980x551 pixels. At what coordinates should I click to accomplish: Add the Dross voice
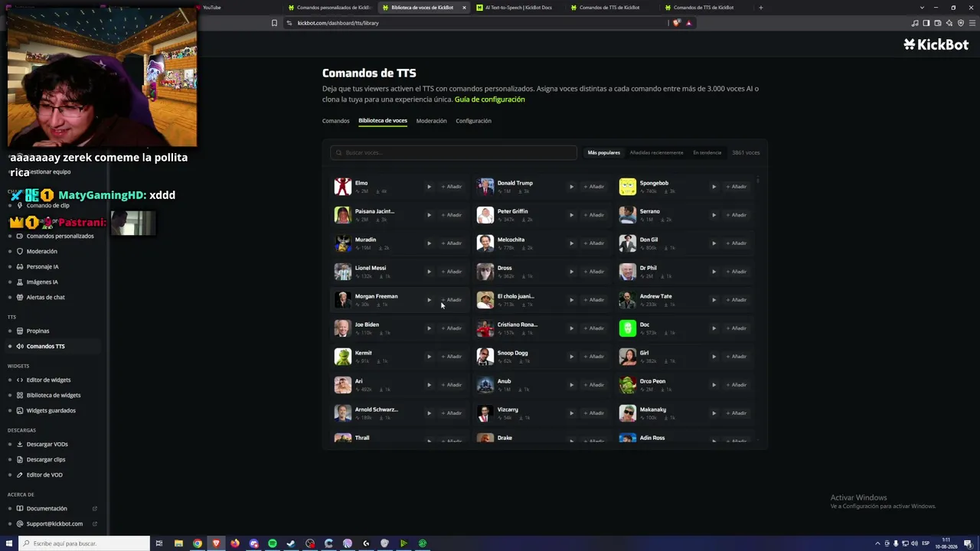(x=594, y=272)
